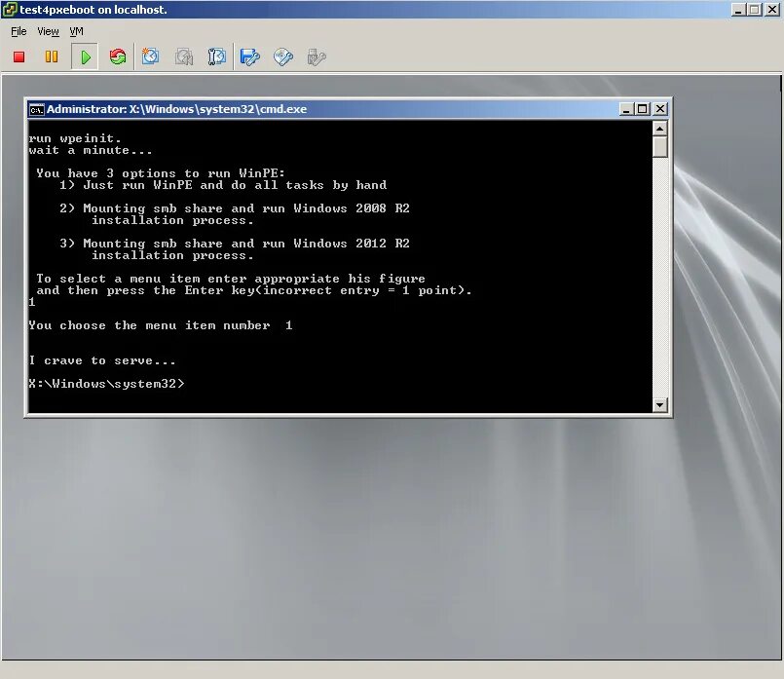The width and height of the screenshot is (784, 679).
Task: Click the cmd window scroll down arrow
Action: (x=660, y=405)
